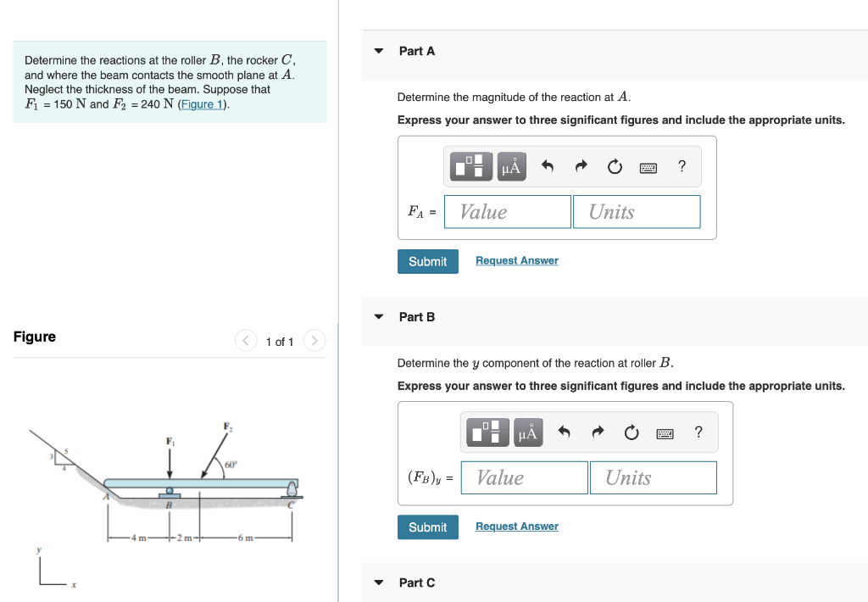Click the next figure arrow near 1 of 1
This screenshot has width=868, height=602.
[314, 341]
